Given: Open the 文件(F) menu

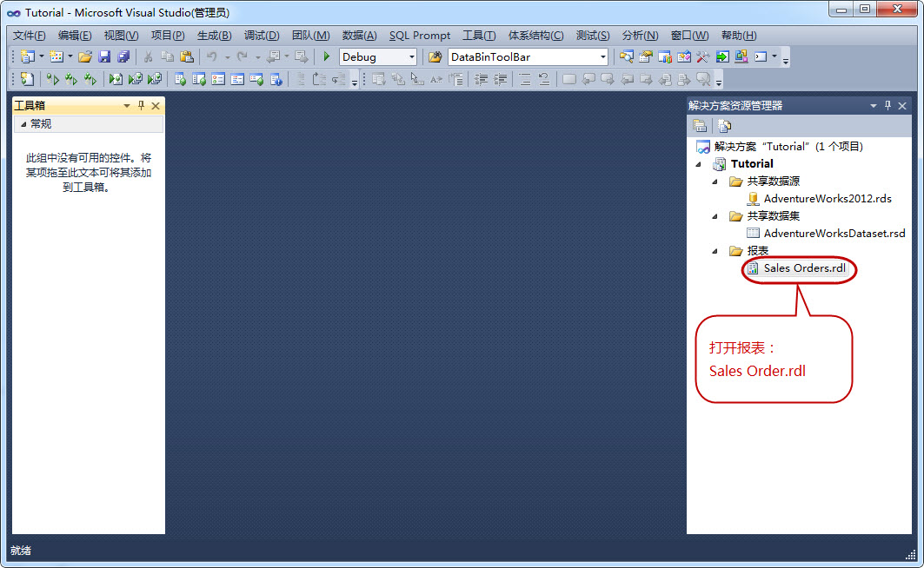Looking at the screenshot, I should point(29,36).
